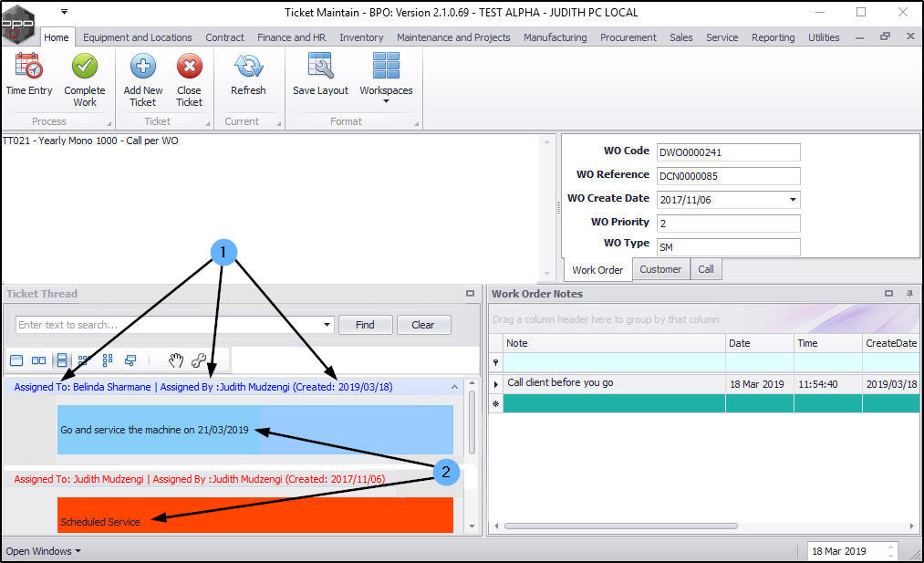Open the search text history dropdown

[x=327, y=325]
